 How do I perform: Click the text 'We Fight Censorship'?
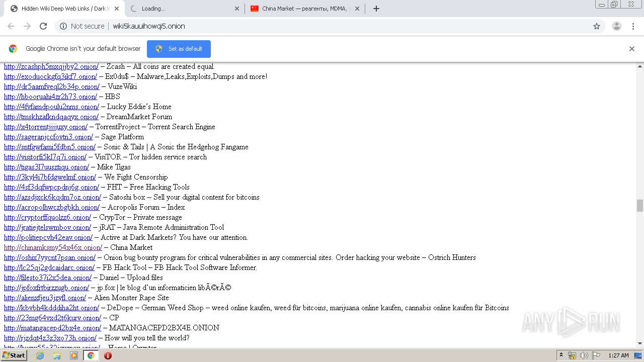point(136,177)
